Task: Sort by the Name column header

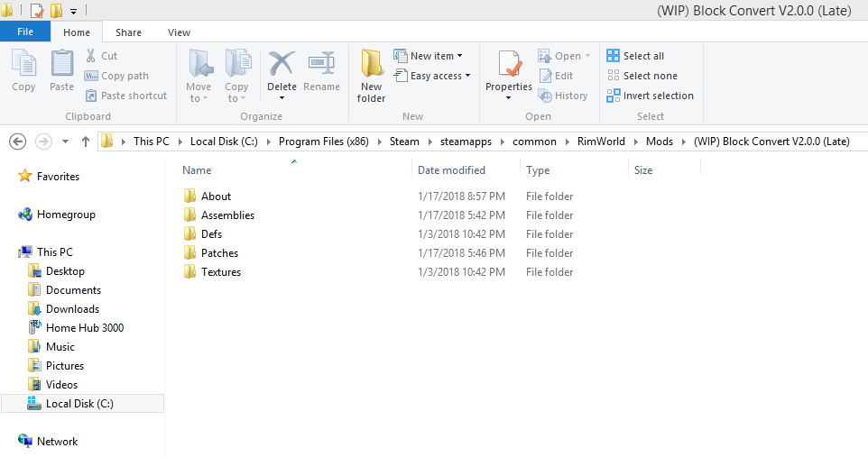Action: tap(197, 169)
